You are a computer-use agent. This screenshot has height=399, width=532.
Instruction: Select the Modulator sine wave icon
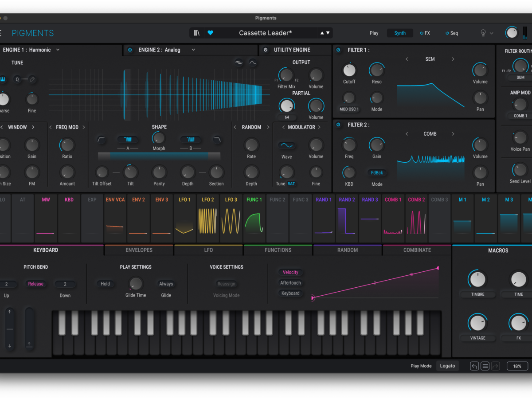coord(286,145)
